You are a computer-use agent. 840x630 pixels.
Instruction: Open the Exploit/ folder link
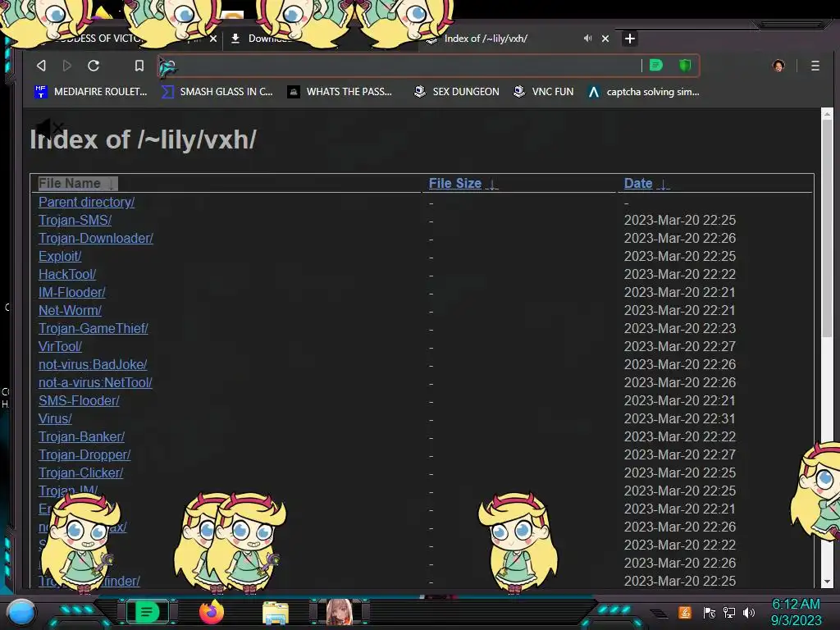60,256
